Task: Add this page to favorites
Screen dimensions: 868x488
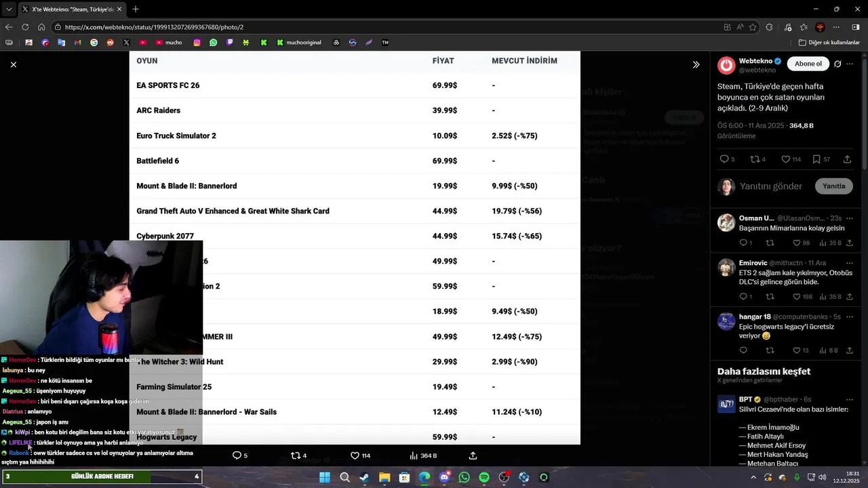Action: [x=753, y=27]
